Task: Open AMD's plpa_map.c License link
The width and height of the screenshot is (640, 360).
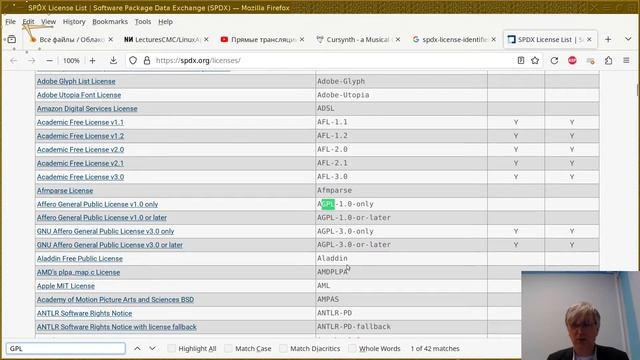Action: click(78, 272)
